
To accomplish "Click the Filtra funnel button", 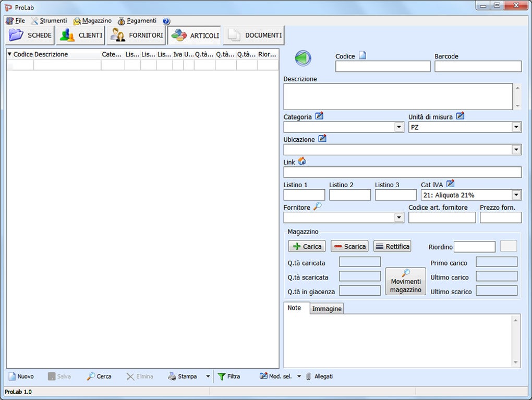I will [x=229, y=376].
